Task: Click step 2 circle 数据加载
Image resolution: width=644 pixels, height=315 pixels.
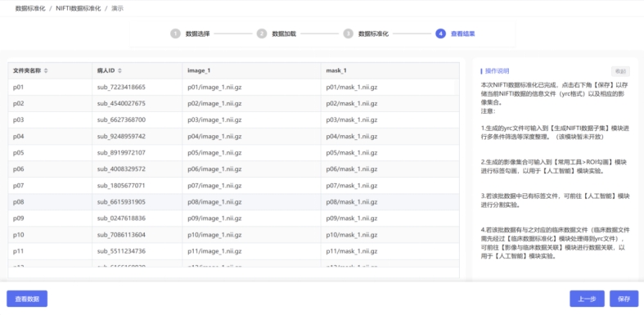Action: [262, 34]
